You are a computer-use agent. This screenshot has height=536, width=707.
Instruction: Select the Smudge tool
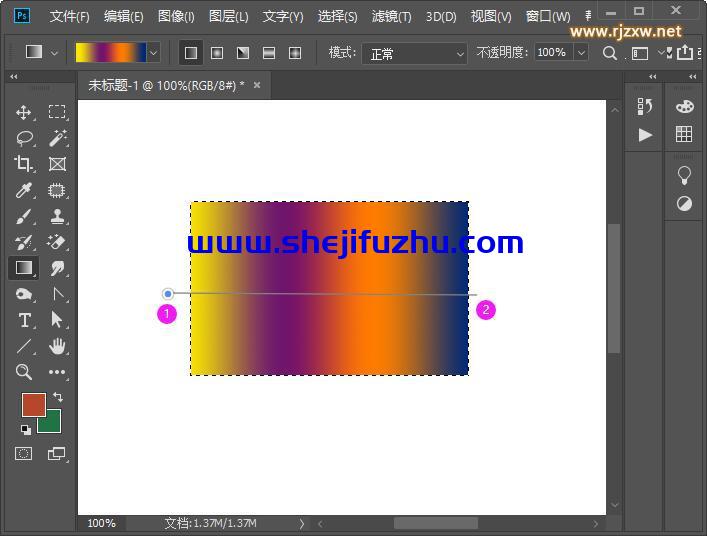(57, 268)
